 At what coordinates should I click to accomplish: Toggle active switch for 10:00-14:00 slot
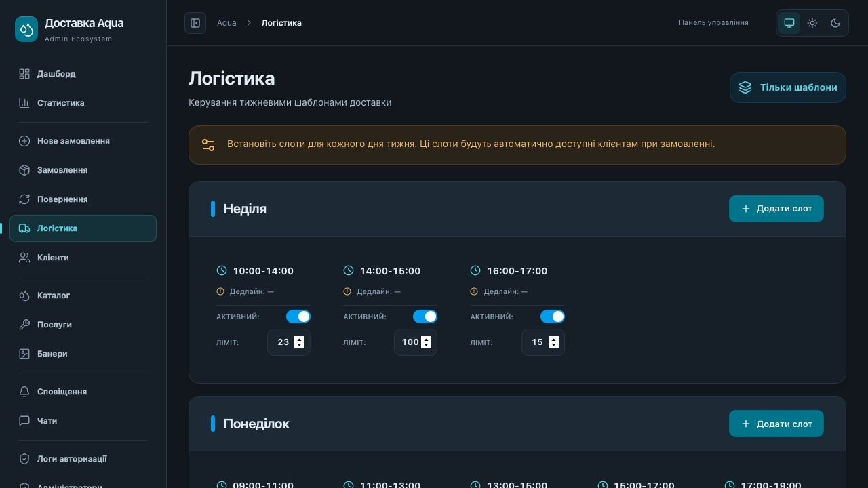pos(298,317)
